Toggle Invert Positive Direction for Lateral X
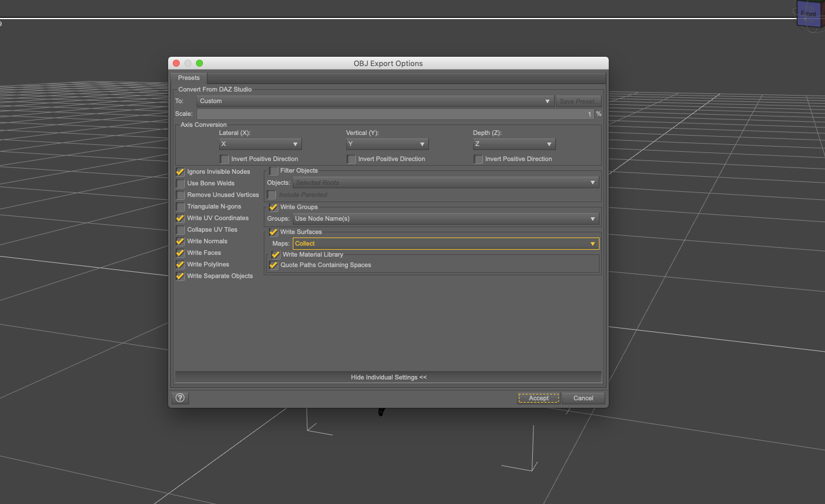This screenshot has width=825, height=504. click(x=224, y=159)
